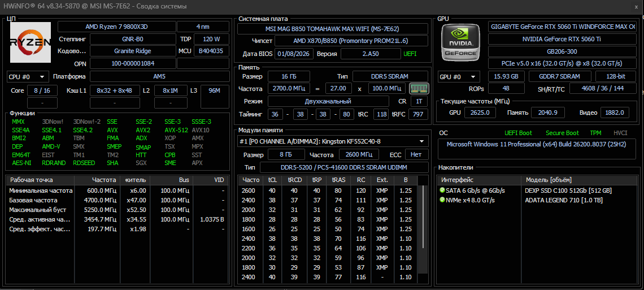
Task: Click the Рабочая точка column header
Action: 40,180
